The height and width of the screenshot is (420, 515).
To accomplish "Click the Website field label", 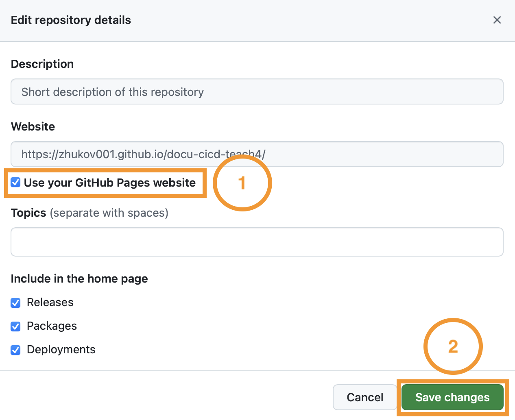I will click(x=33, y=126).
